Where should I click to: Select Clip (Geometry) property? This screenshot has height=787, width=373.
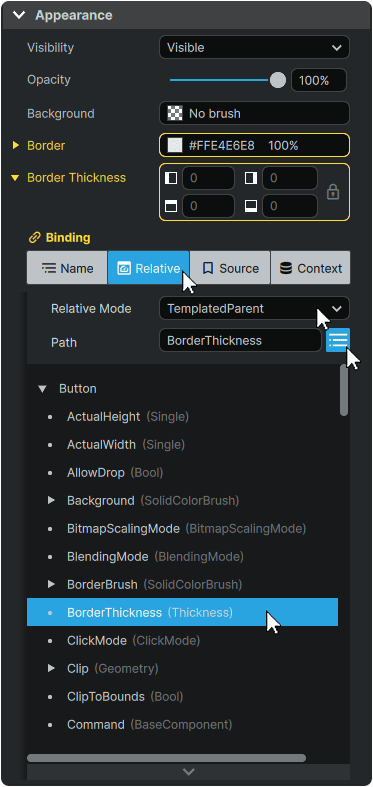pyautogui.click(x=112, y=669)
